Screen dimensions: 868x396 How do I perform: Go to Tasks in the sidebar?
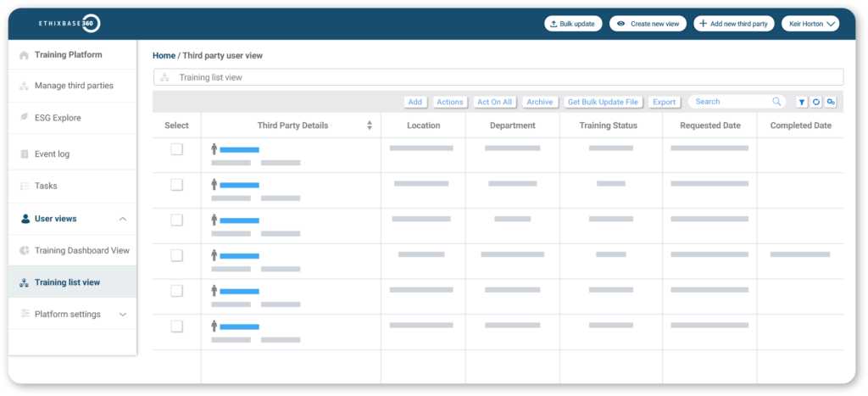point(46,186)
